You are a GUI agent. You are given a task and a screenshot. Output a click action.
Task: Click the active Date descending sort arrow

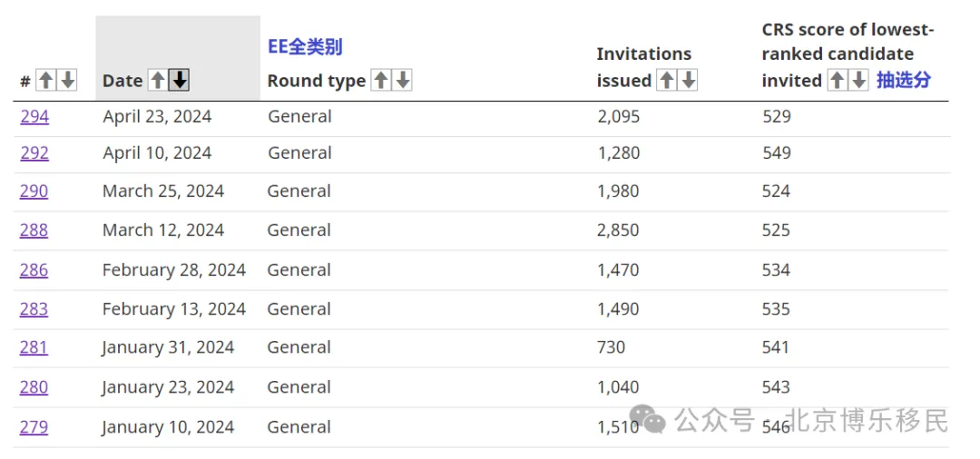(180, 80)
